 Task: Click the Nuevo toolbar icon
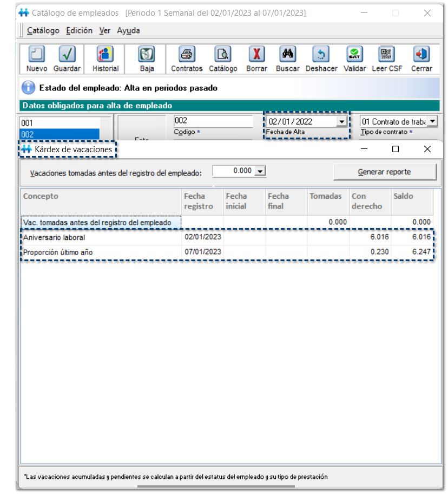(36, 55)
